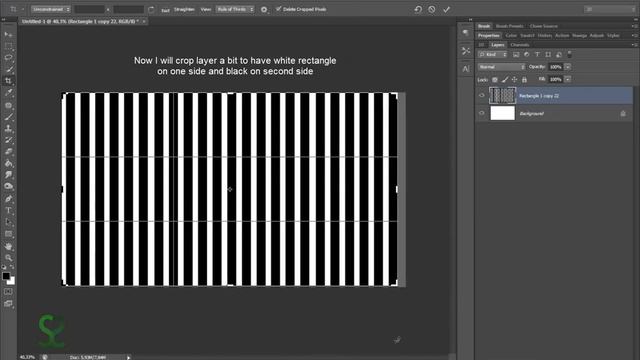
Task: Switch to the History tab
Action: coord(544,36)
